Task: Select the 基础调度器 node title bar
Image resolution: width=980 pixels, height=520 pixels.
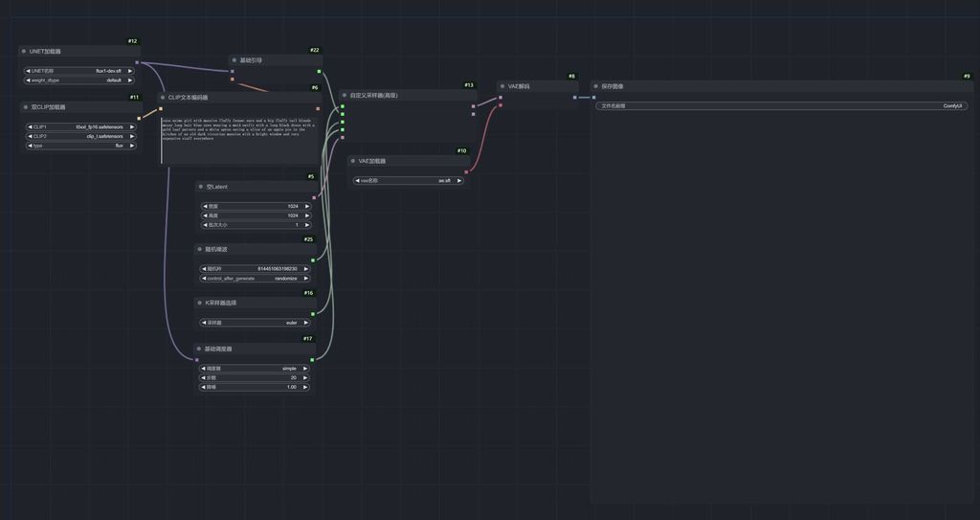Action: (255, 349)
